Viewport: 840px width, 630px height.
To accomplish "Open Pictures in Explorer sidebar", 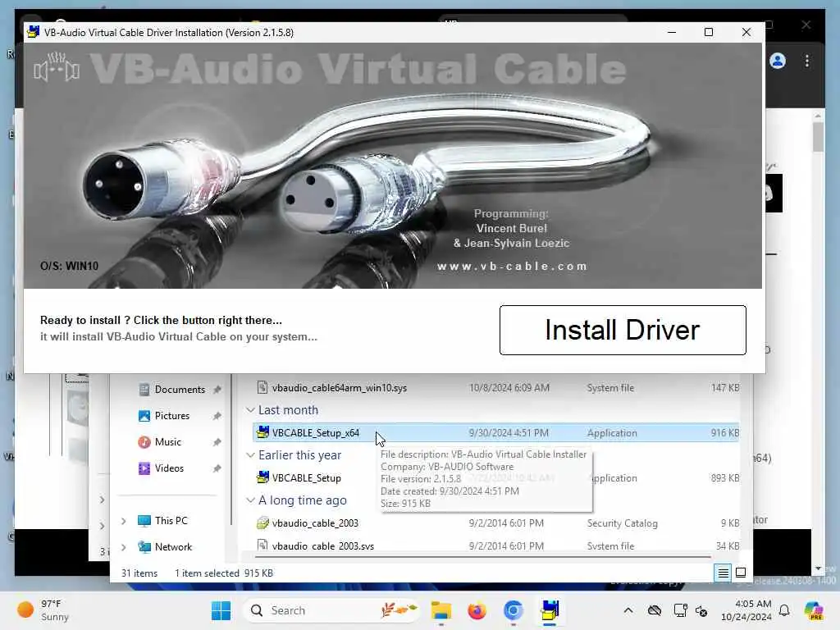I will pyautogui.click(x=172, y=416).
